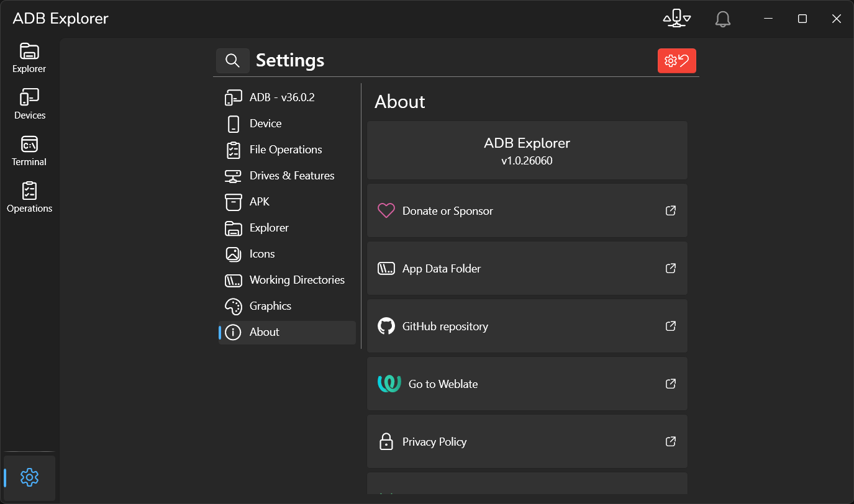The width and height of the screenshot is (854, 504).
Task: Select the Working Directories settings category
Action: [287, 280]
